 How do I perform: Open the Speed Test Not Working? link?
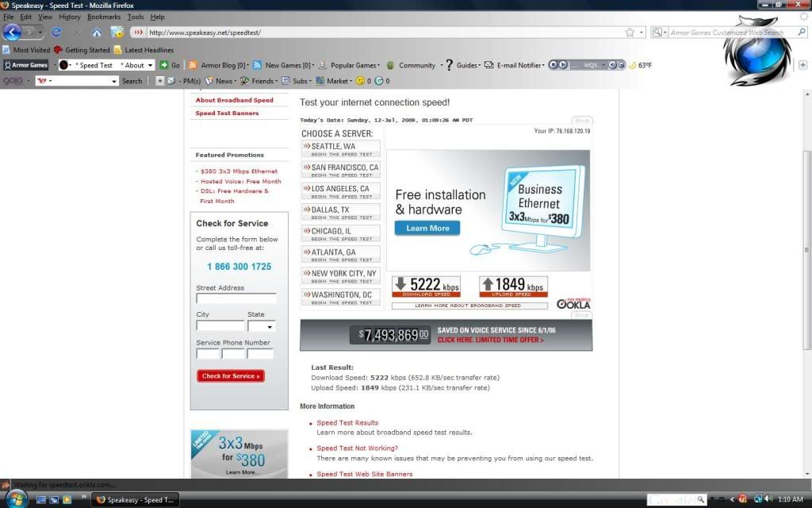tap(358, 448)
